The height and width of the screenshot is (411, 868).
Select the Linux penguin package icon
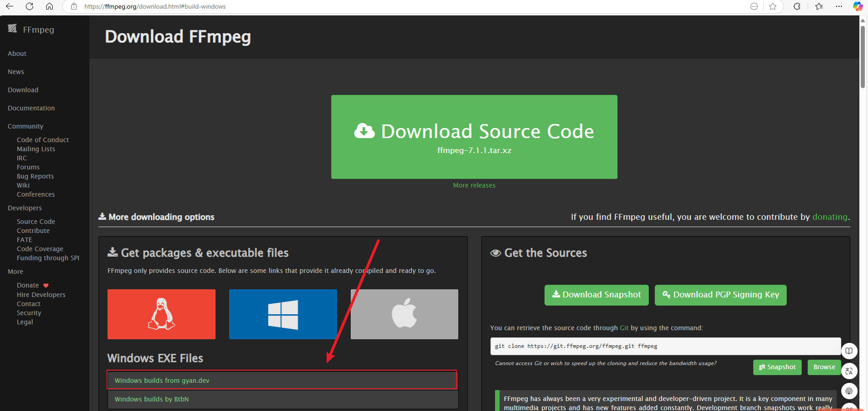pyautogui.click(x=161, y=314)
